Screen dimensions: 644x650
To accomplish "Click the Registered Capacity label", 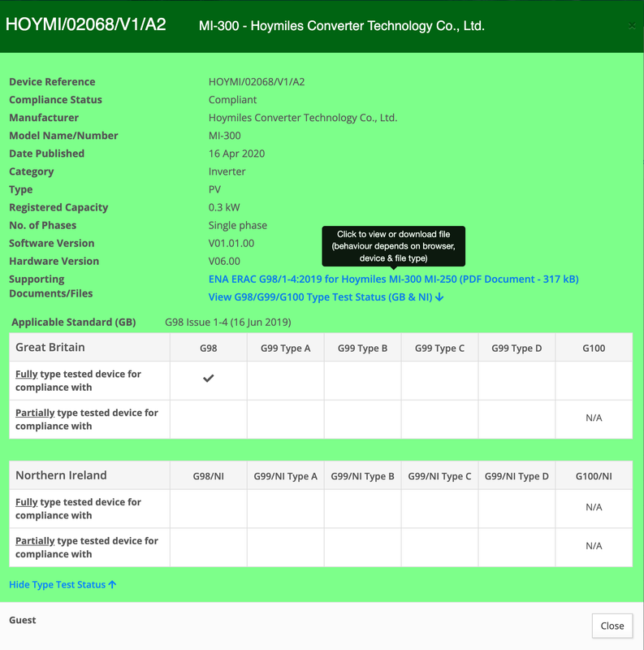I will click(58, 207).
